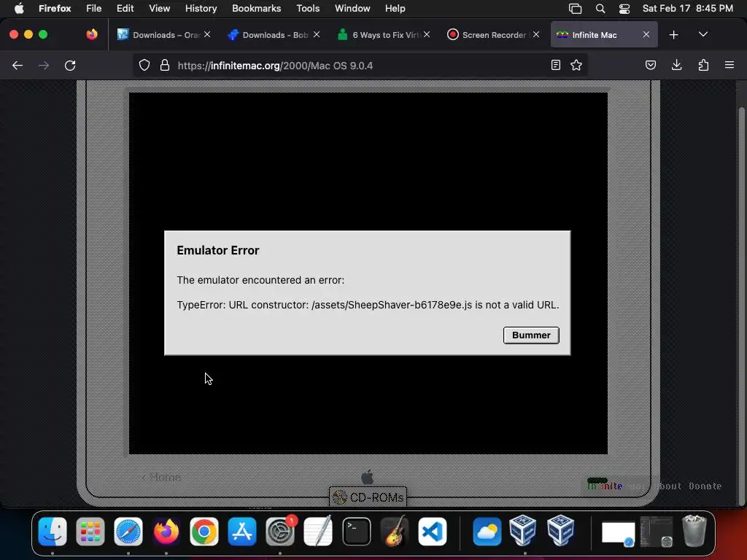Open the pinned Firefox tab icon
The height and width of the screenshot is (560, 747).
(x=92, y=34)
